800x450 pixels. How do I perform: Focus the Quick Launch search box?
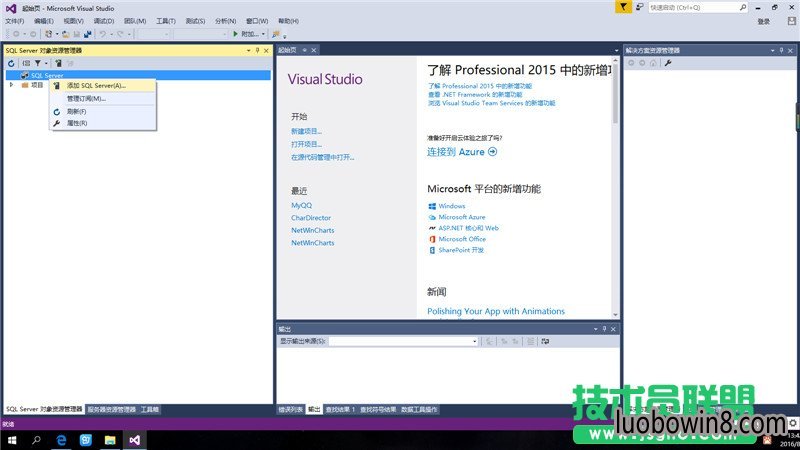tap(698, 7)
